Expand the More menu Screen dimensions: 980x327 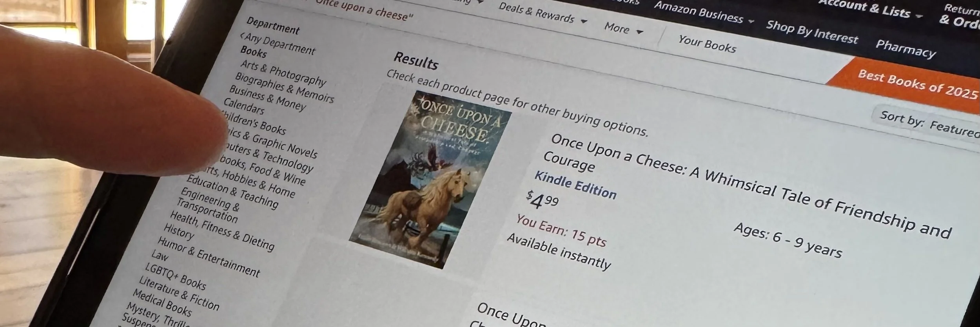623,29
